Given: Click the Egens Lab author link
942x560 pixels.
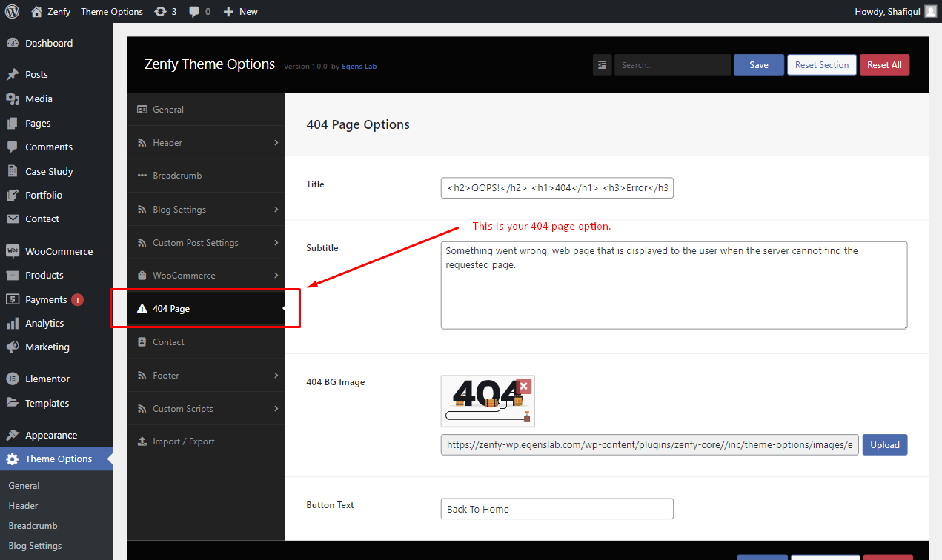Looking at the screenshot, I should tap(359, 67).
